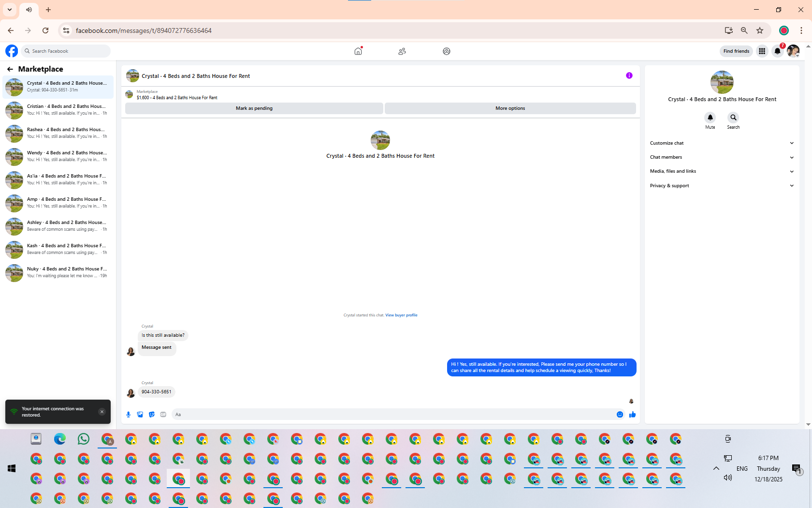Viewport: 812px width, 508px height.
Task: Bookmark this page with the star icon
Action: coord(760,30)
